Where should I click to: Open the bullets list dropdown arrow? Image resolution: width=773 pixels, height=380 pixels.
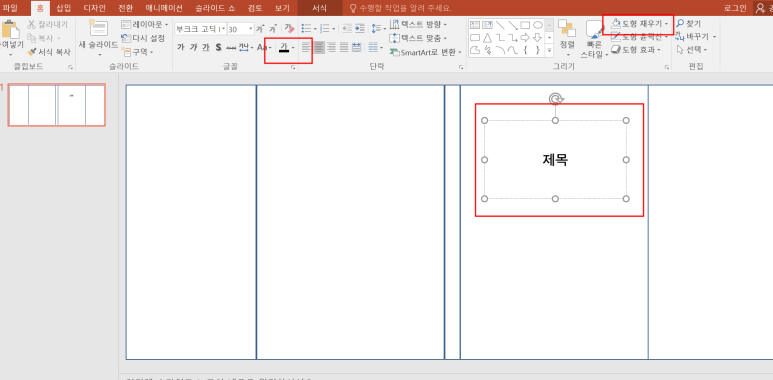[315, 30]
